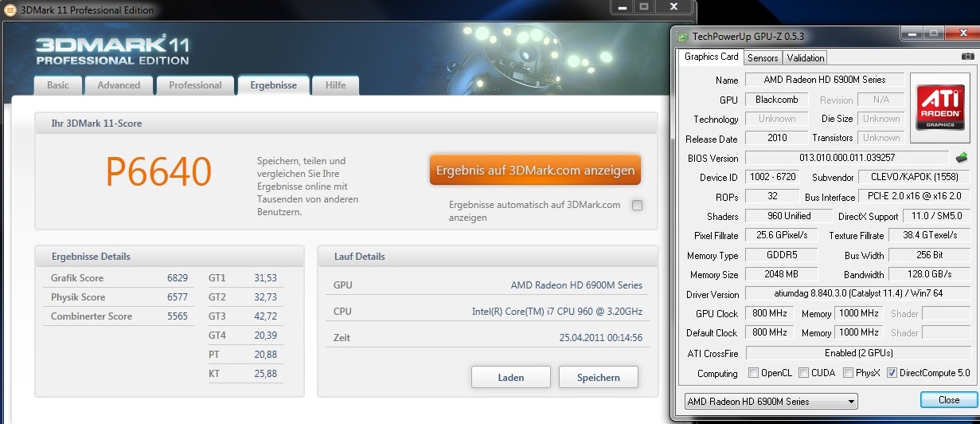This screenshot has width=980, height=424.
Task: Click the Speichern button
Action: coord(599,377)
